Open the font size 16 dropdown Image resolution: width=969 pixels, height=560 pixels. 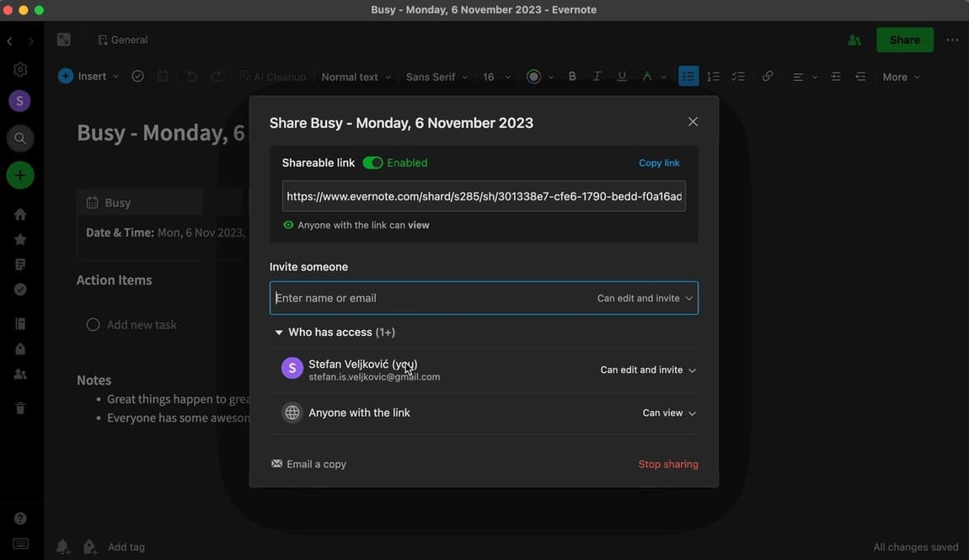(x=496, y=77)
